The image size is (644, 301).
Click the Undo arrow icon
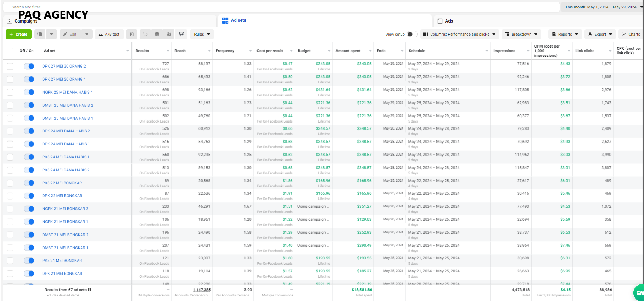click(x=145, y=34)
